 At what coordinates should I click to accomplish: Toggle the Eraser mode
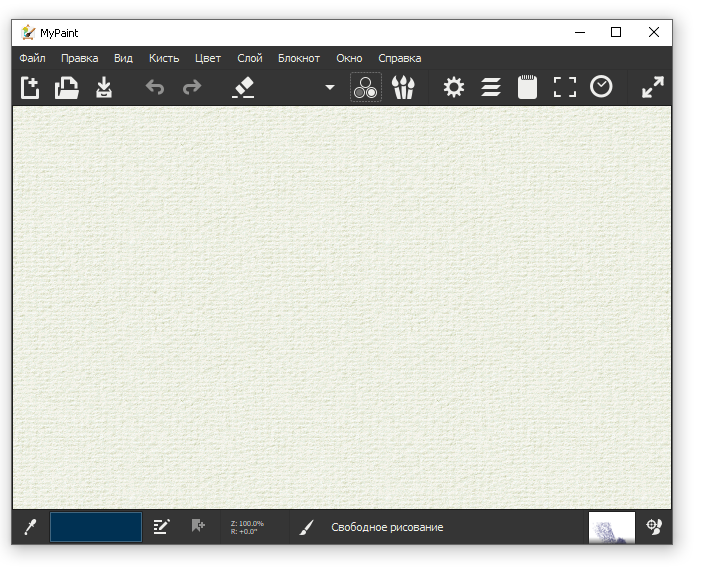pyautogui.click(x=243, y=87)
